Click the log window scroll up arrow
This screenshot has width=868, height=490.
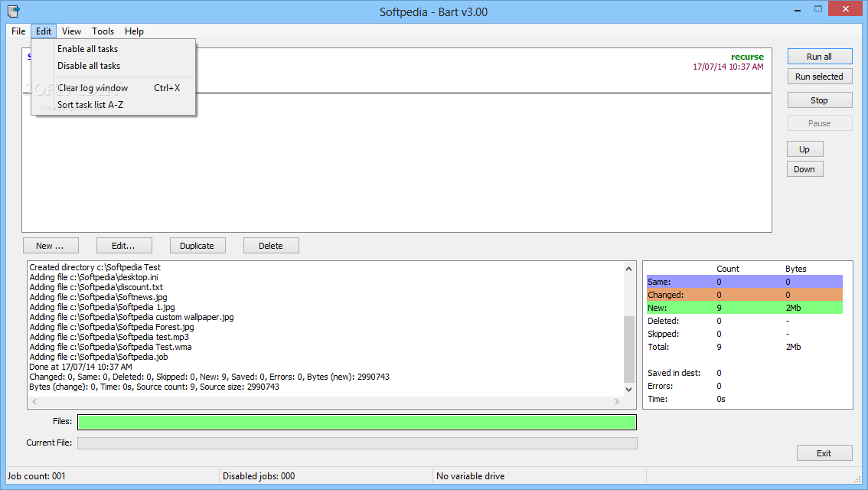click(629, 269)
